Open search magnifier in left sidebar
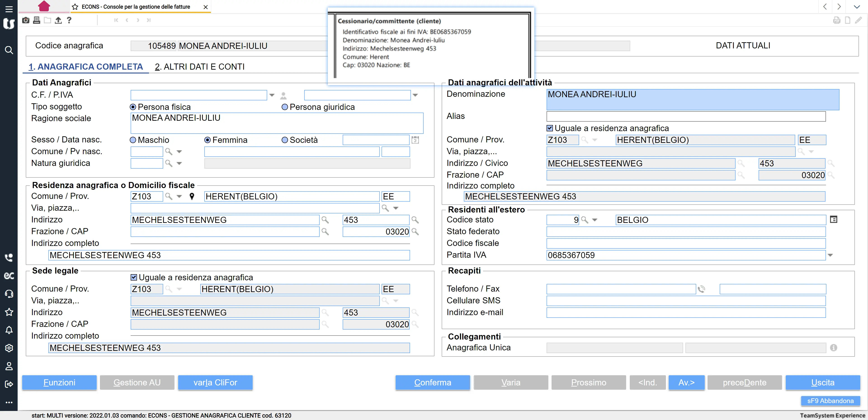The height and width of the screenshot is (420, 868). pos(9,50)
